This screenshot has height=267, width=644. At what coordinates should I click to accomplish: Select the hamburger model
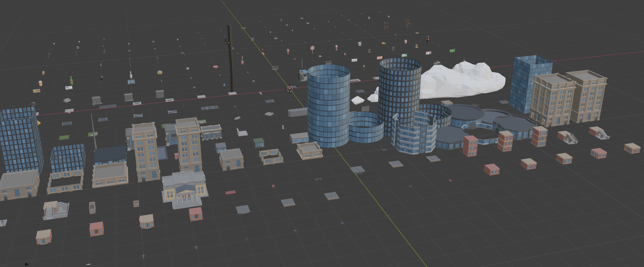coord(160,72)
